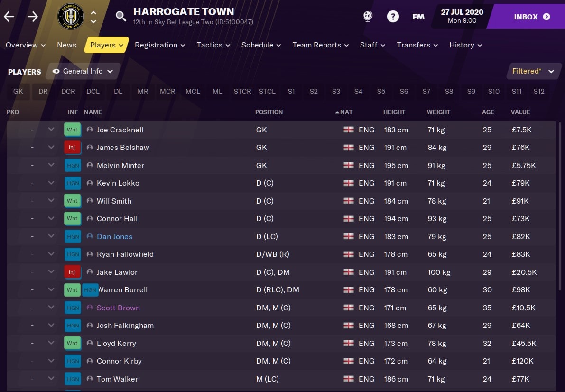Click Kevin Lokko's HGN status icon
The height and width of the screenshot is (392, 565).
(x=73, y=183)
